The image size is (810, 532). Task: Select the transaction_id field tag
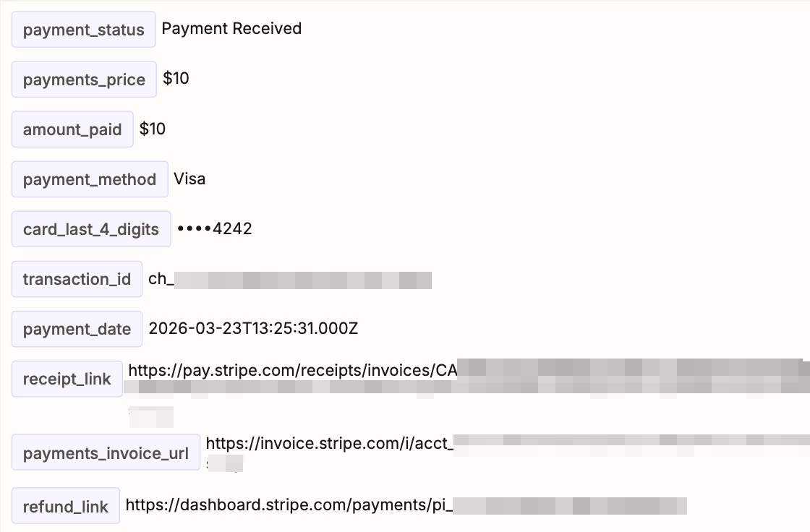click(77, 279)
